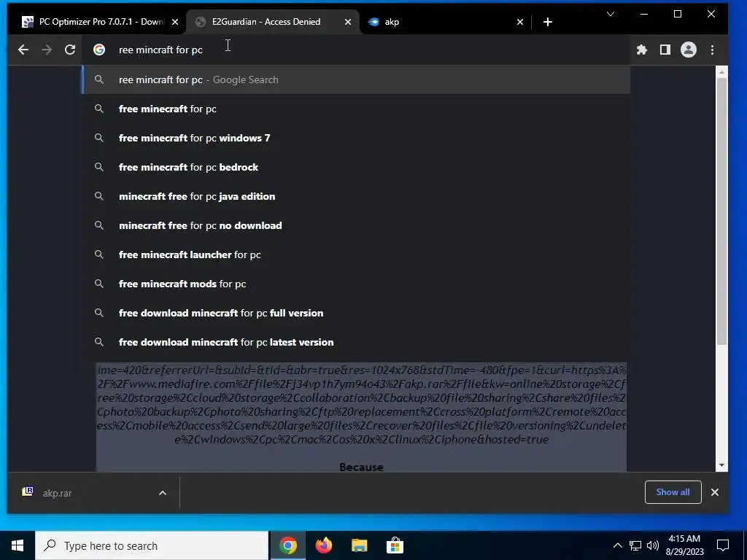Image resolution: width=747 pixels, height=560 pixels.
Task: Pick 'free minecraft for pc bedrock' suggestion
Action: pyautogui.click(x=356, y=167)
